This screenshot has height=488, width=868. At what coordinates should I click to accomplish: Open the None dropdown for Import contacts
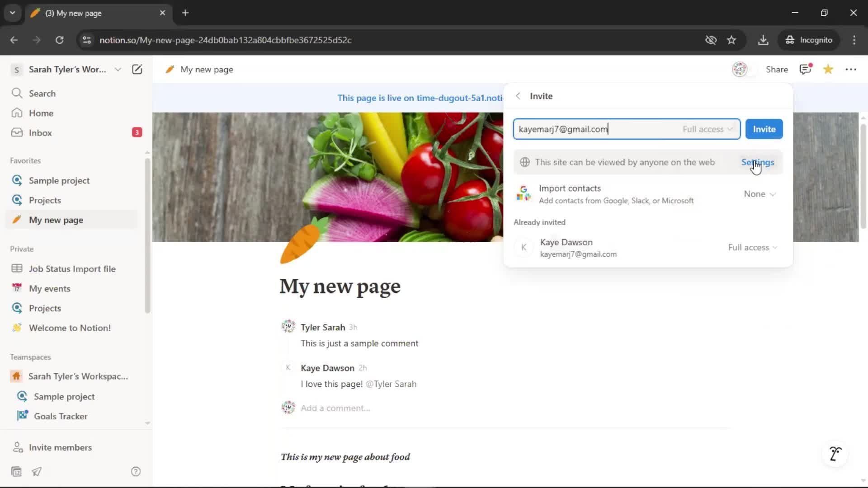pos(760,194)
